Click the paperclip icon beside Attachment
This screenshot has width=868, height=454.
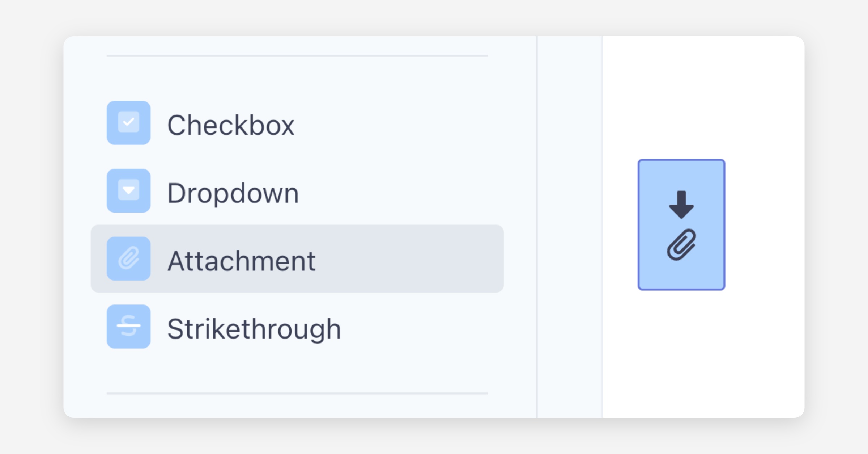pos(128,258)
